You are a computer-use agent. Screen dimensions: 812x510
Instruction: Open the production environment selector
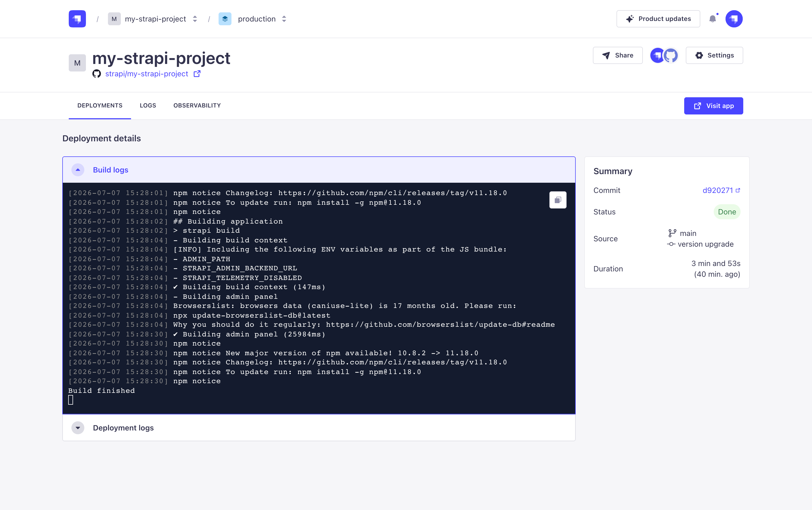284,19
